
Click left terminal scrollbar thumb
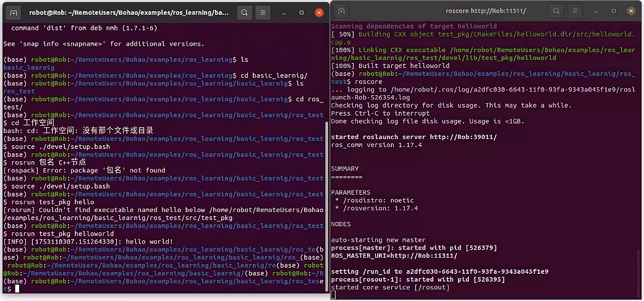(327, 205)
